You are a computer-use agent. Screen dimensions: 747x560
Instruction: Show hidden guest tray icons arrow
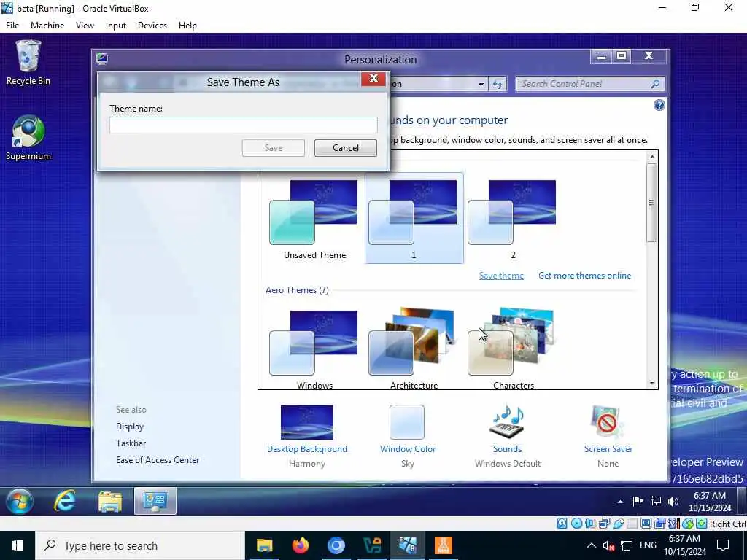tap(620, 502)
